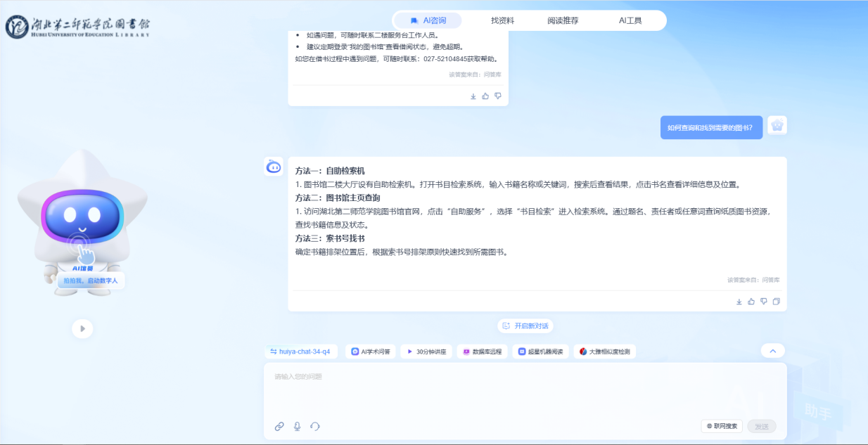Viewport: 868px width, 445px height.
Task: Open the huiya-chat-34-q4 model switcher
Action: 301,352
